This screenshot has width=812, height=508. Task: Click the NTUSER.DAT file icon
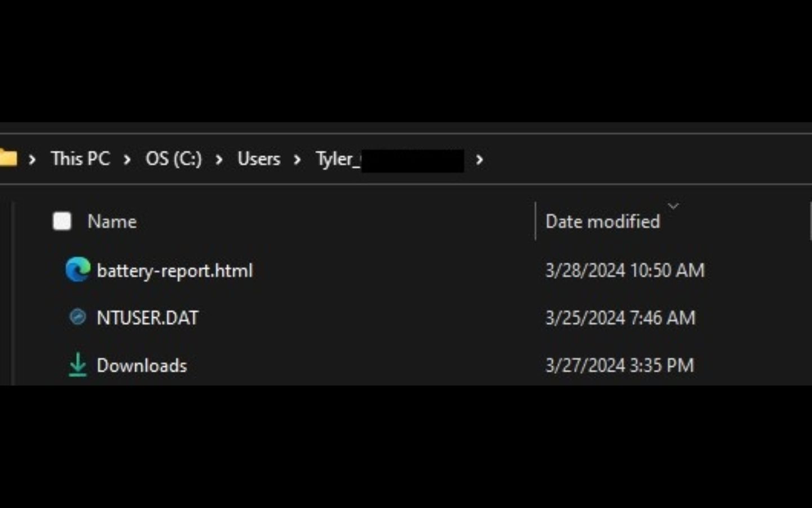pos(77,317)
